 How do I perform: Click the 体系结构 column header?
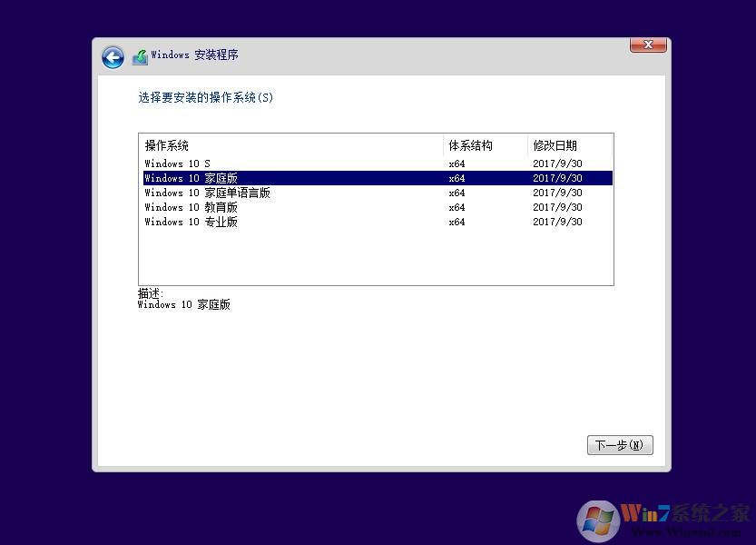[x=485, y=145]
